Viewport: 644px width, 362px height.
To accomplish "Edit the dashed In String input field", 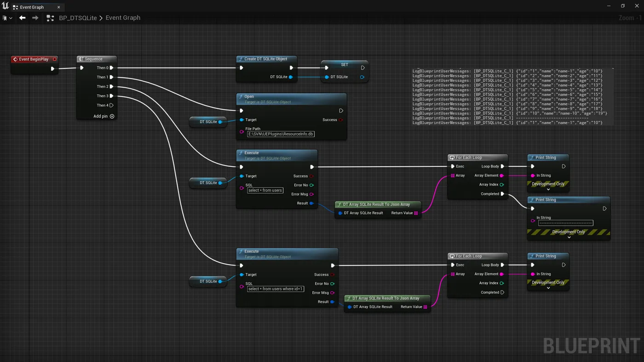I will pos(566,223).
